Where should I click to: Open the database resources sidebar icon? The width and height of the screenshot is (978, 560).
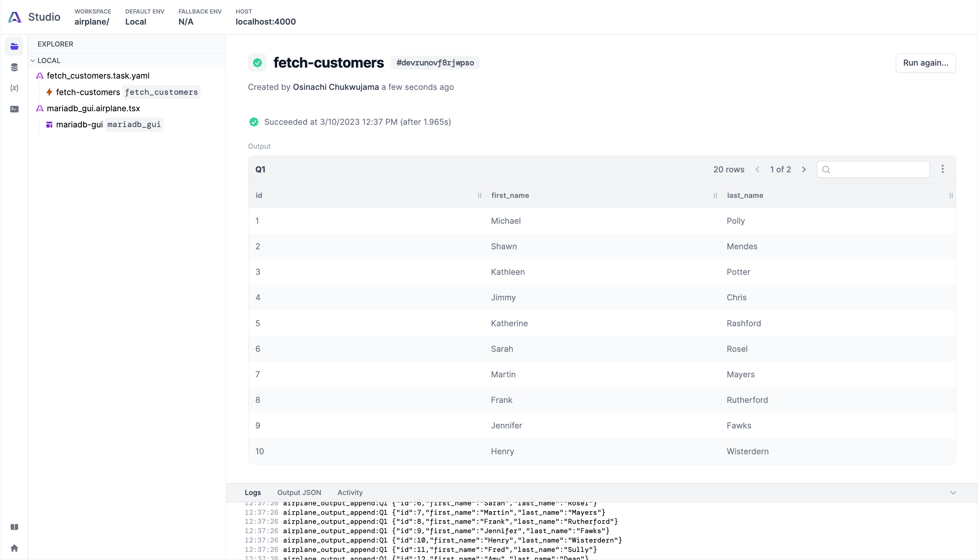(x=14, y=67)
